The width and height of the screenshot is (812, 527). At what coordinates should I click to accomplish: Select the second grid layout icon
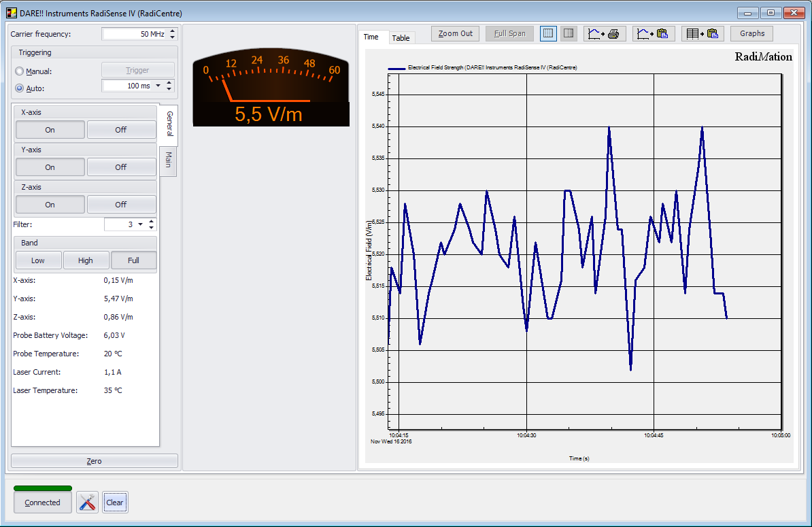pos(569,33)
